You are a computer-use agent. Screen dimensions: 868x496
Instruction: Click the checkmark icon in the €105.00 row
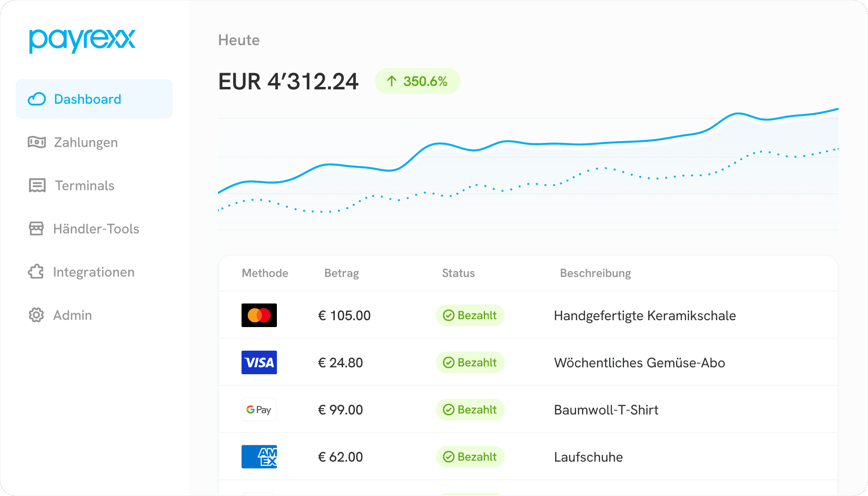[449, 315]
